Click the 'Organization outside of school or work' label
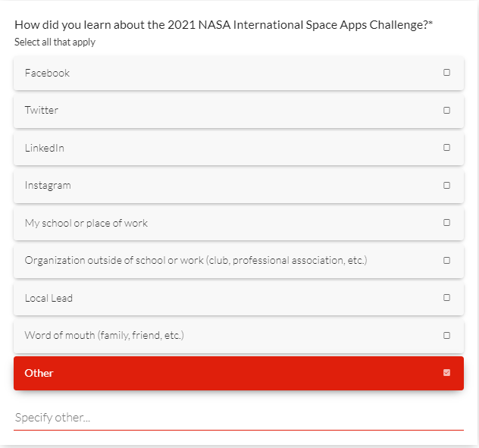The height and width of the screenshot is (448, 479). click(x=196, y=260)
